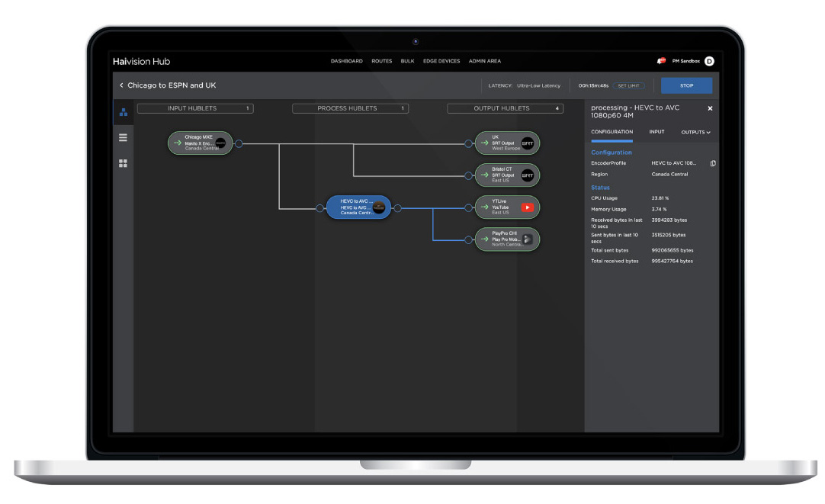Select the HEVC to AVC process hublet

click(359, 207)
